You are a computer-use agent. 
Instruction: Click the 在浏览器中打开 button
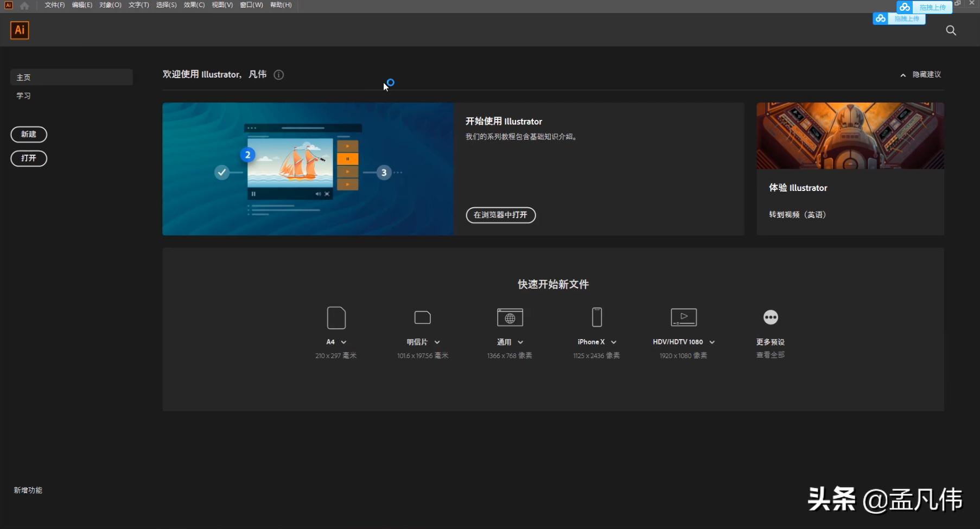tap(500, 215)
